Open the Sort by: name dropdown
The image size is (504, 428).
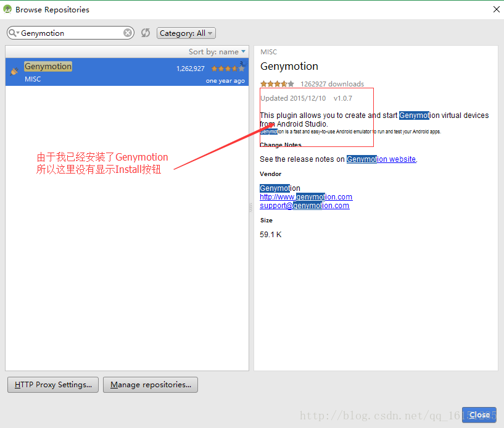[217, 52]
